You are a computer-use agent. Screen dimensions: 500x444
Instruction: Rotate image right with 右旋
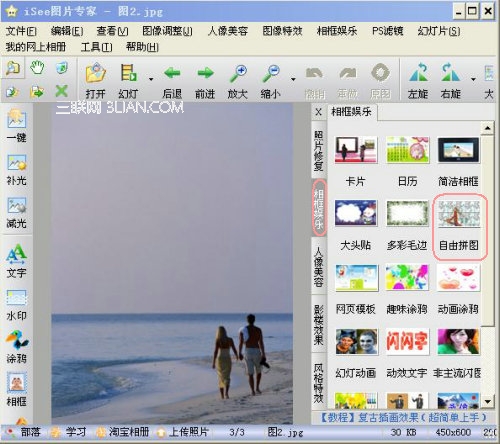point(450,80)
